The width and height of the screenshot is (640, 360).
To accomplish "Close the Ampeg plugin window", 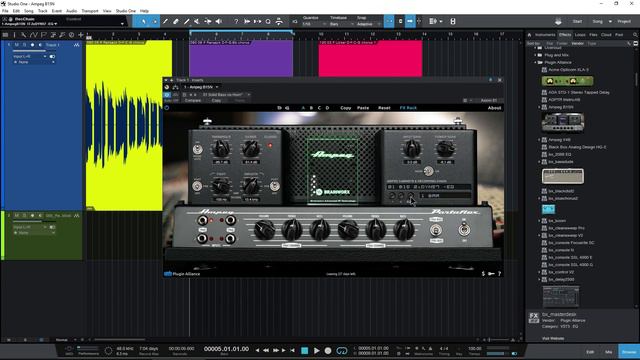I will point(500,80).
